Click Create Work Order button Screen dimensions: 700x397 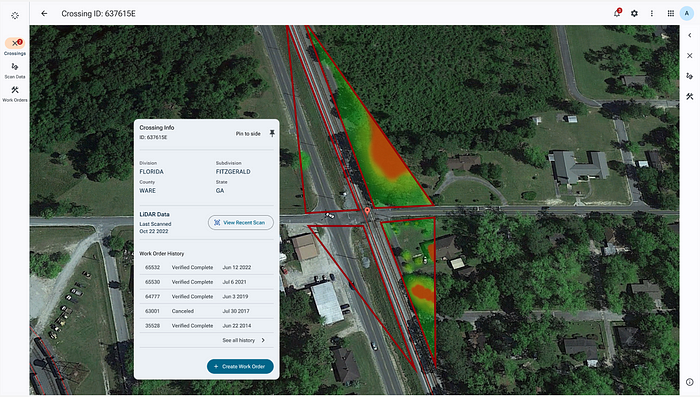(x=240, y=367)
